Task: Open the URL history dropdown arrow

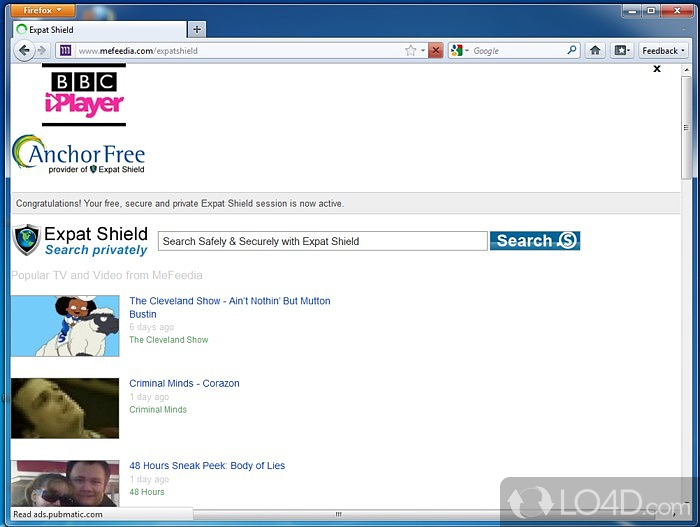Action: point(423,50)
